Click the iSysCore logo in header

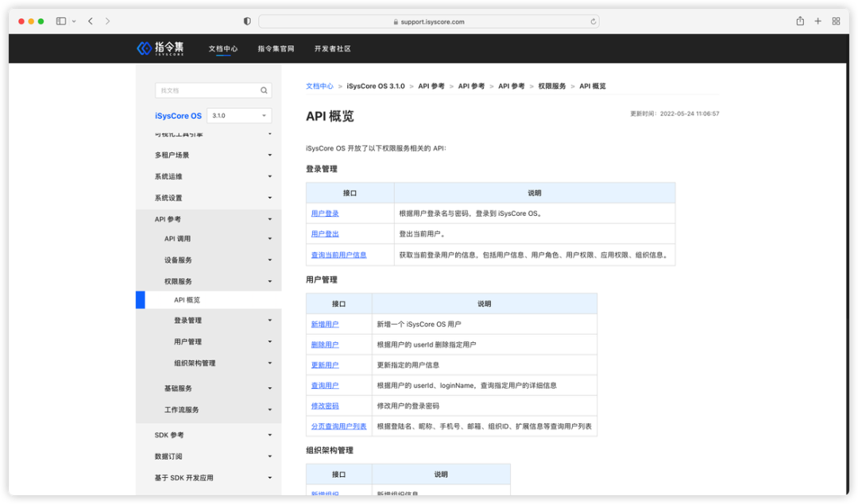[160, 48]
